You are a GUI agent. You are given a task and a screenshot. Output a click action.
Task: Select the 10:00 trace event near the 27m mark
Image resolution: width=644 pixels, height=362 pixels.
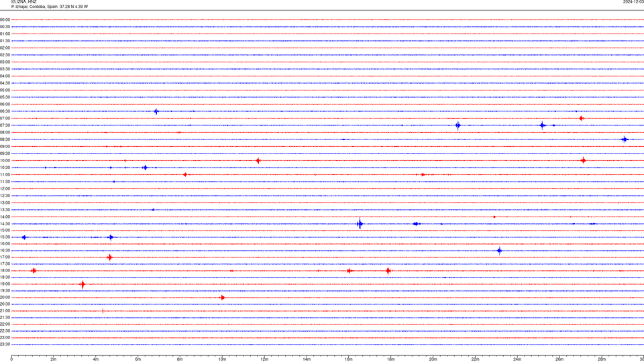point(583,160)
